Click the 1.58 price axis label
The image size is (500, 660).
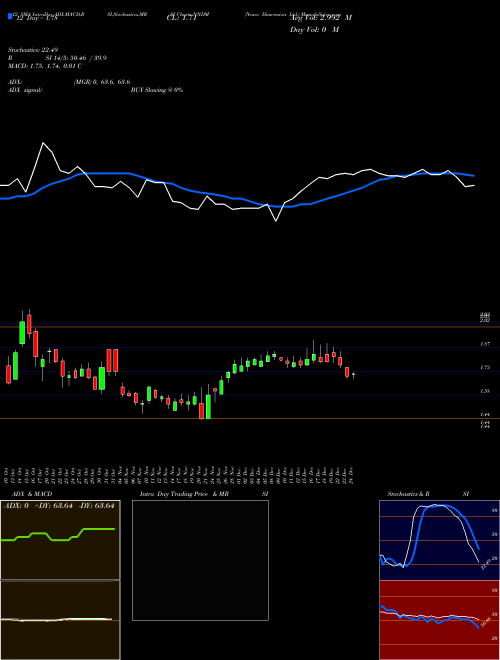point(484,391)
